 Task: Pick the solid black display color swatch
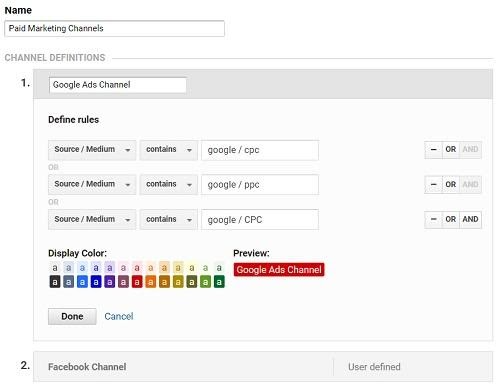[x=55, y=282]
